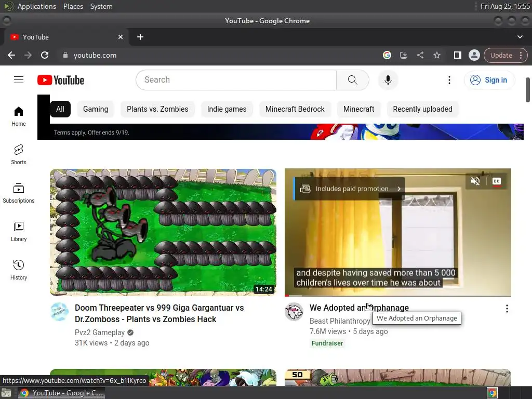This screenshot has width=532, height=399.
Task: Click the youtube.com address bar
Action: pyautogui.click(x=217, y=55)
